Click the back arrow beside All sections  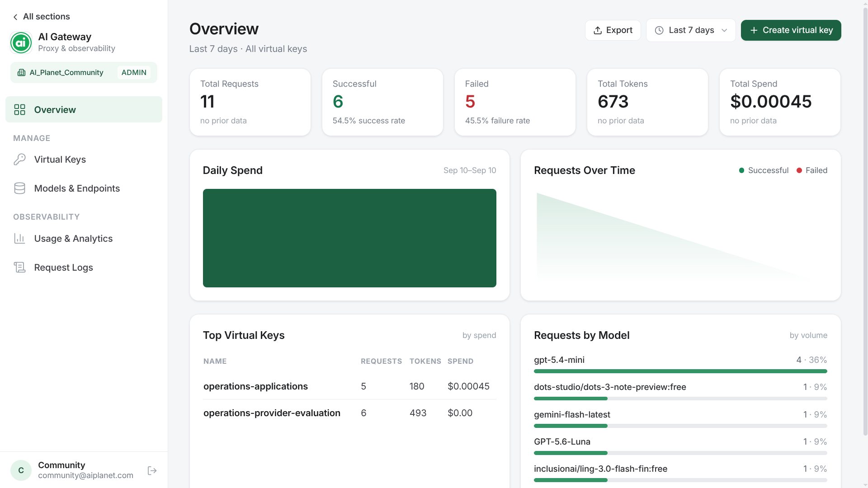pyautogui.click(x=15, y=17)
